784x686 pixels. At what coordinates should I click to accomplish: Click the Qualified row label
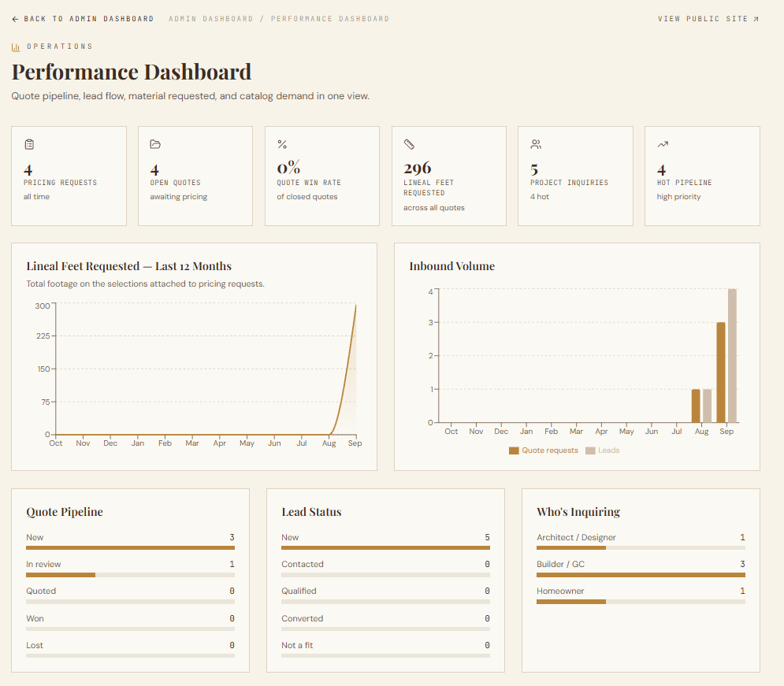tap(299, 591)
